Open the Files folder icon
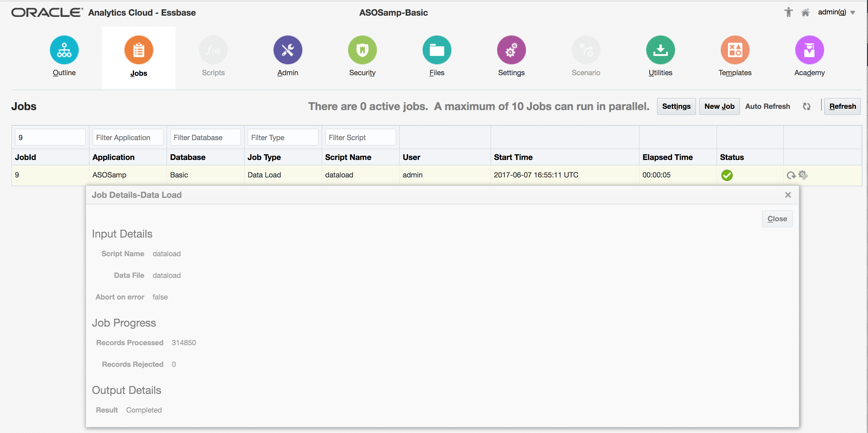Screen dimensions: 868x433 pos(437,50)
